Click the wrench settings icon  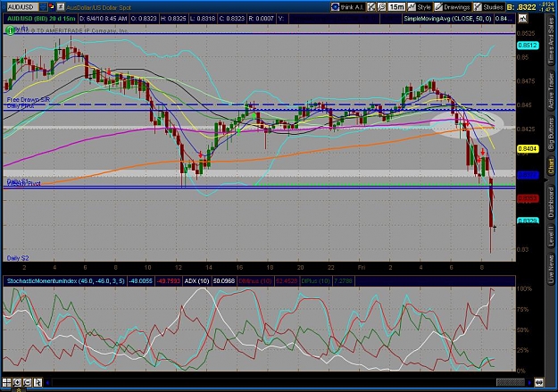pos(381,7)
